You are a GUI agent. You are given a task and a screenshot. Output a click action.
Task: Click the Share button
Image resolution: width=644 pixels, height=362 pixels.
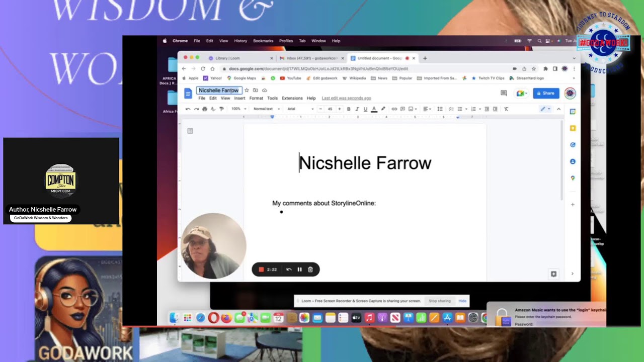click(x=546, y=93)
